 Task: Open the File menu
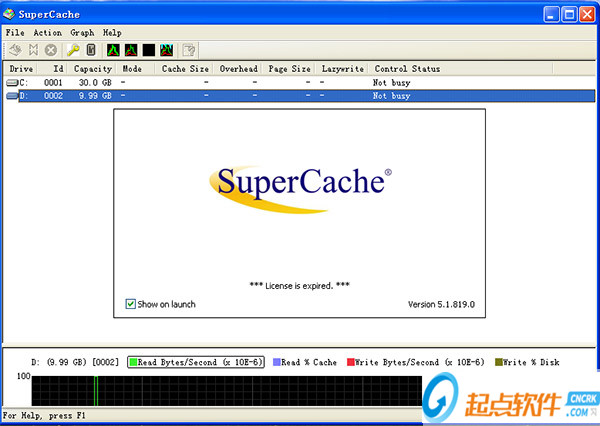[15, 33]
